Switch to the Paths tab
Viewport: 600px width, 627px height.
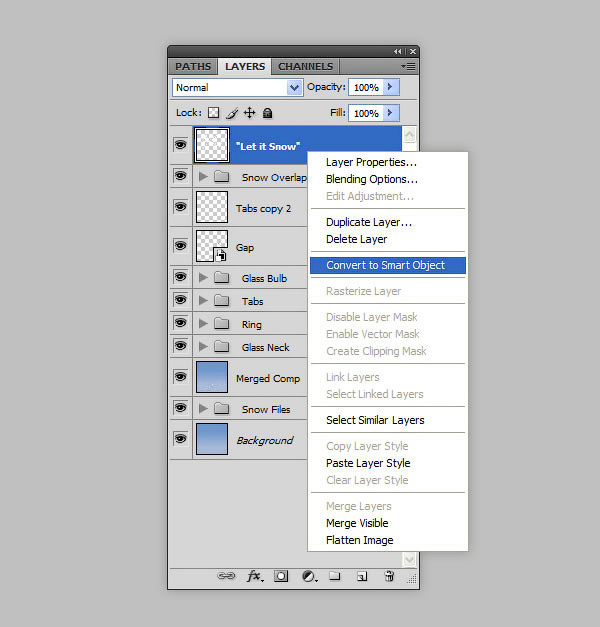pyautogui.click(x=193, y=66)
